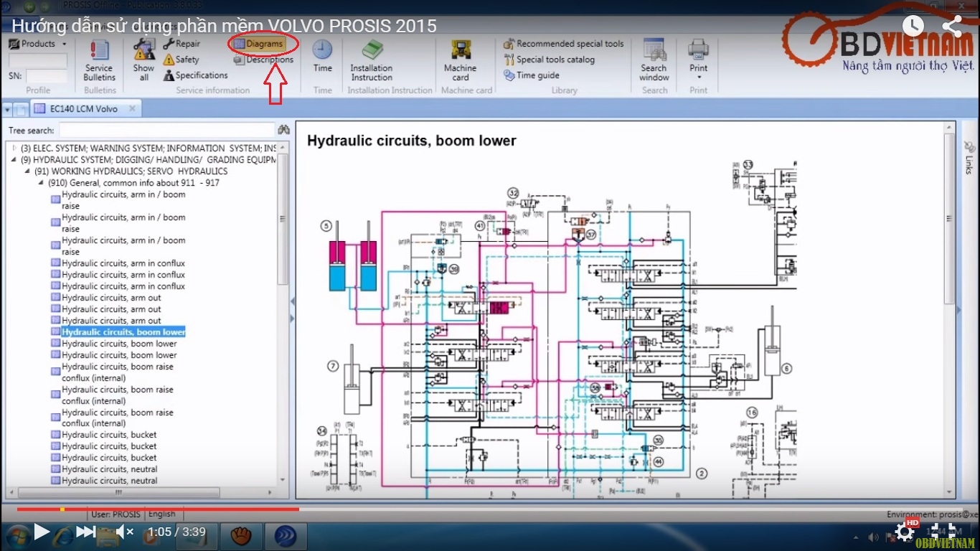Viewport: 980px width, 551px height.
Task: Click highlighted 'Hydraulic circuits, boom lower' tree item
Action: coord(123,332)
